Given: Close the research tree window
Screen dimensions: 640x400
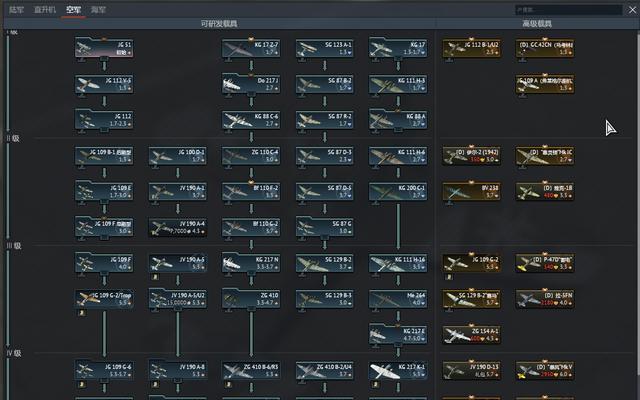Looking at the screenshot, I should (x=632, y=9).
